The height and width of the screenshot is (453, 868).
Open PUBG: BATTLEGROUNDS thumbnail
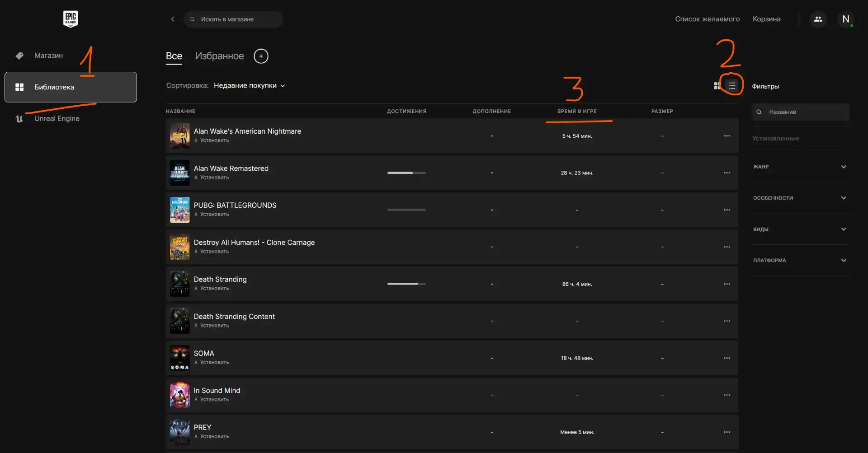click(179, 210)
